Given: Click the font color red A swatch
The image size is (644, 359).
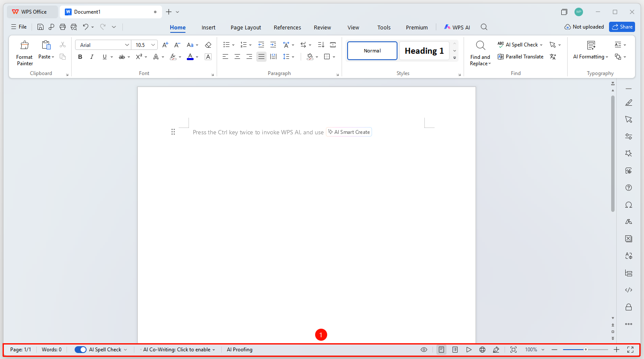Looking at the screenshot, I should click(190, 57).
